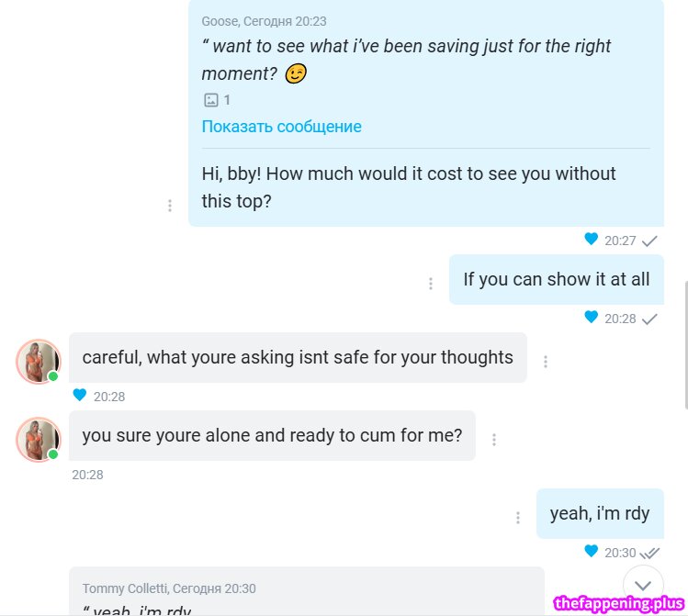Like the "careful" message with its heart icon
This screenshot has width=688, height=616.
[x=79, y=396]
